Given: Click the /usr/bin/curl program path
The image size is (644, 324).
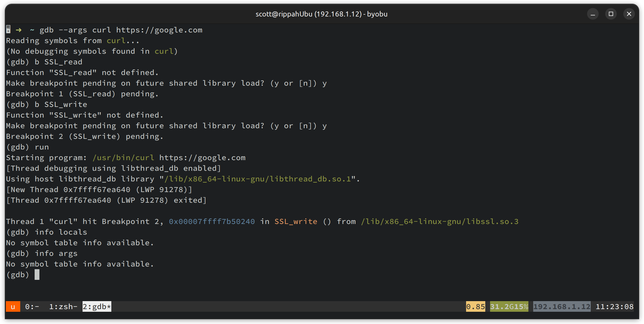Looking at the screenshot, I should click(x=123, y=158).
